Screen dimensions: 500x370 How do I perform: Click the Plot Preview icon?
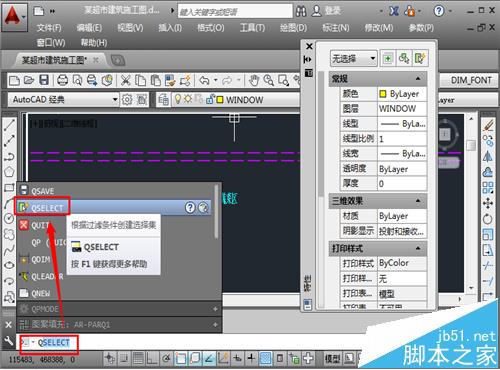pos(77,80)
